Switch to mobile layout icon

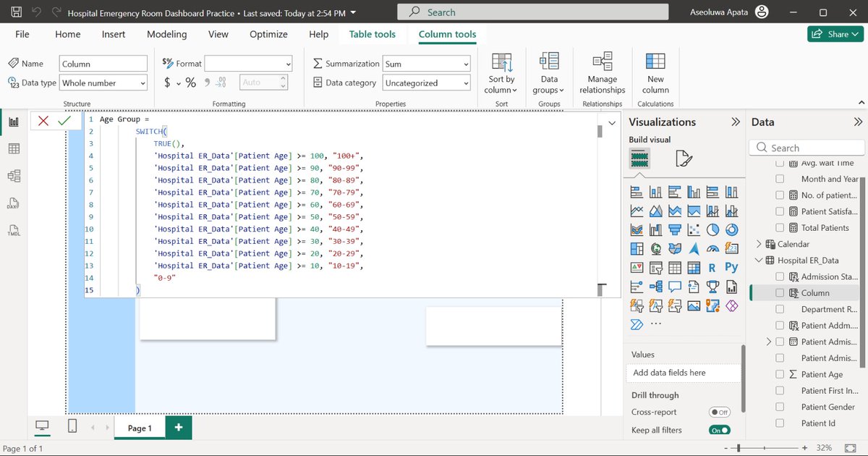pyautogui.click(x=72, y=427)
